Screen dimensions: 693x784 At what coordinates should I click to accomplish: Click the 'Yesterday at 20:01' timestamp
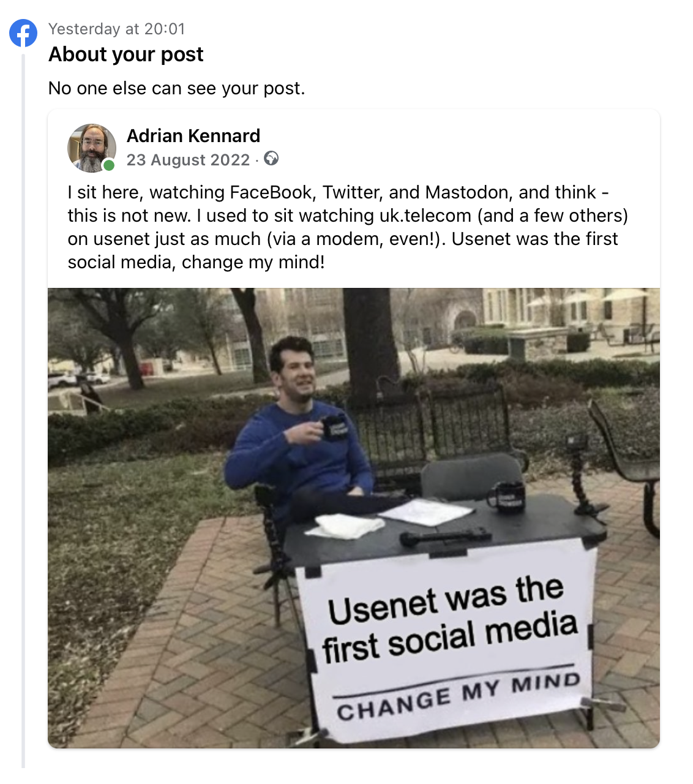click(116, 29)
